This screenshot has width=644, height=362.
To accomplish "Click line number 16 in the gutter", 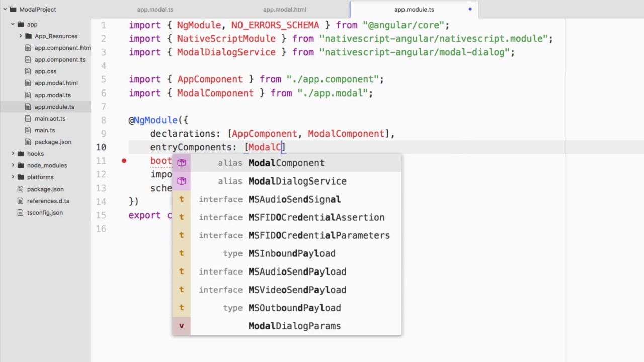I will (x=101, y=229).
